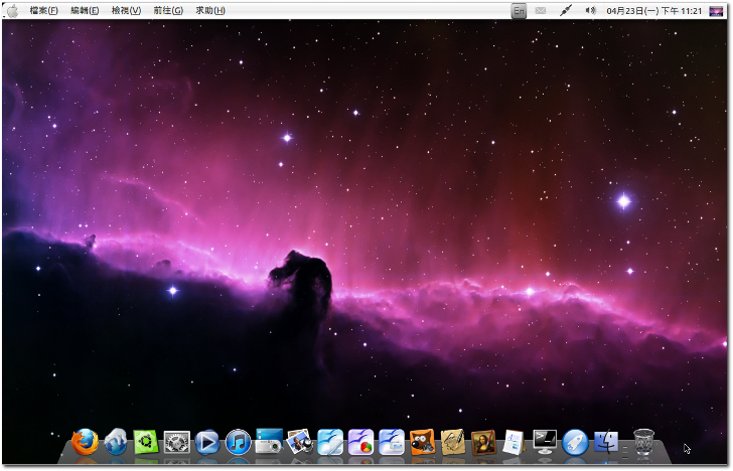Open the camera screenshot dock icon
This screenshot has width=733, height=471.
(269, 441)
